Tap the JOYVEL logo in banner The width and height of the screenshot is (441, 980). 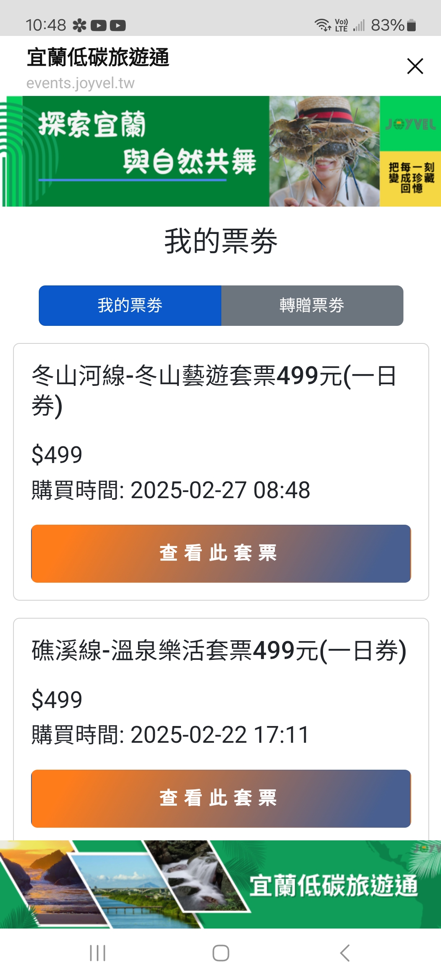coord(410,124)
